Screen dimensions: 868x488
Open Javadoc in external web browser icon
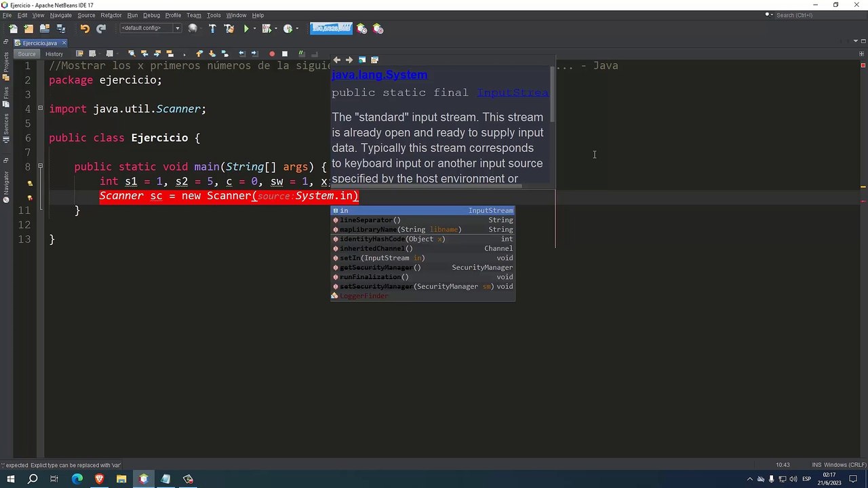tap(362, 60)
